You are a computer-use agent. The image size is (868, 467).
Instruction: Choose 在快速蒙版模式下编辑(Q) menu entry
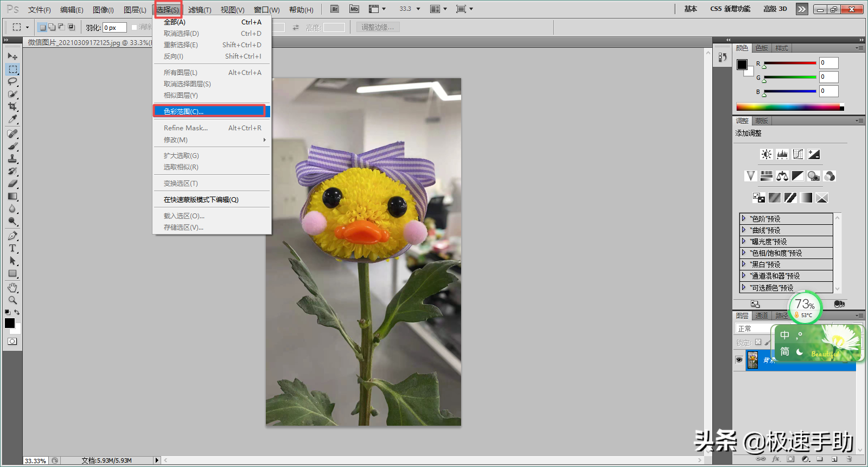212,199
